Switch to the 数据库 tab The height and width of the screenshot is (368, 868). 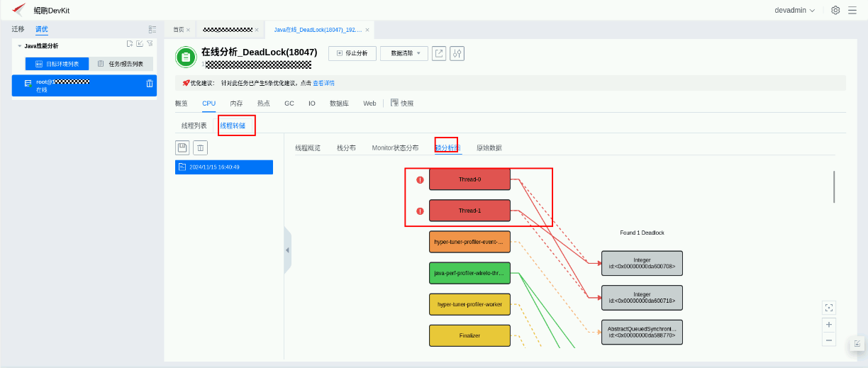(339, 104)
